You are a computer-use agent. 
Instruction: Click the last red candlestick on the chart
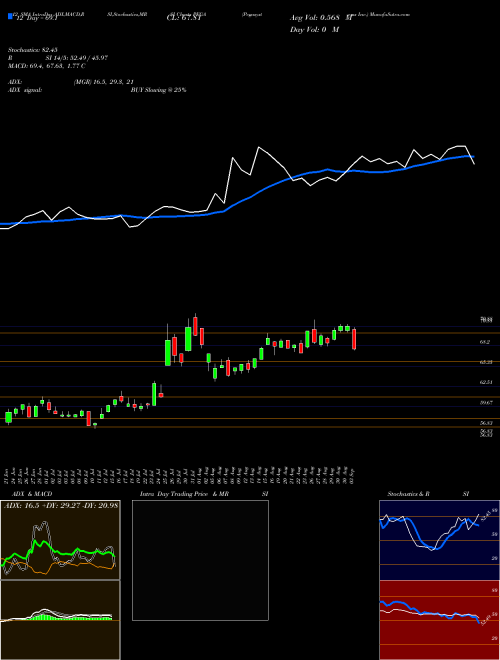point(354,339)
